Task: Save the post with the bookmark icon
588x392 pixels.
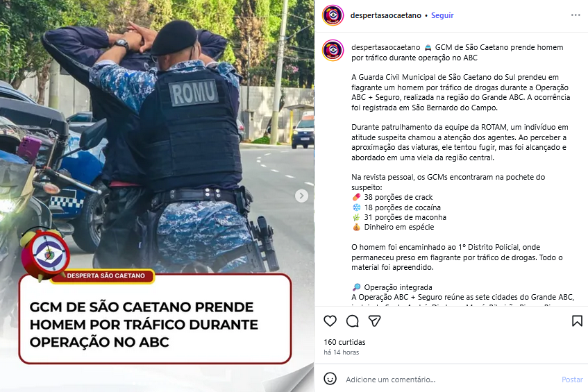Action: click(577, 321)
